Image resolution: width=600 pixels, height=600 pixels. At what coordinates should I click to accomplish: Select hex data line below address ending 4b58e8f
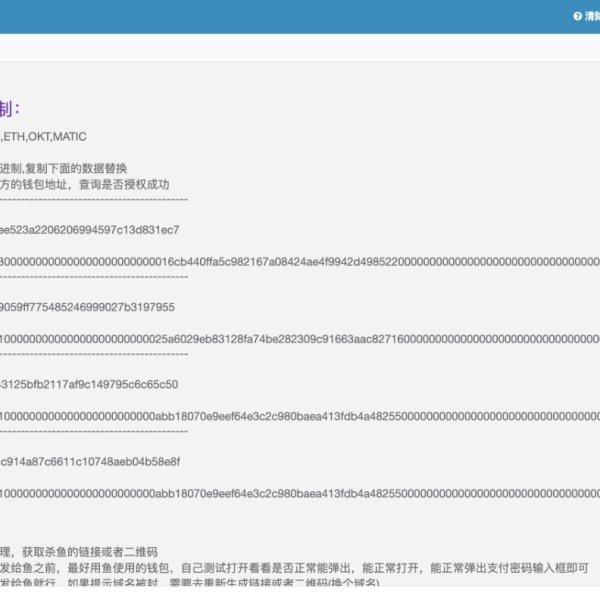pos(300,493)
